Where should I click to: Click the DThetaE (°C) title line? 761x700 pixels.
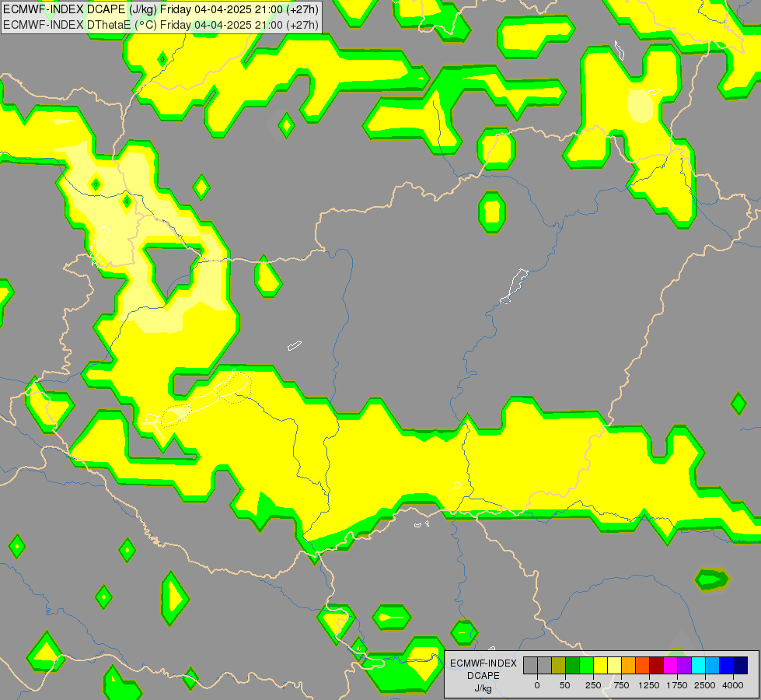tap(161, 25)
